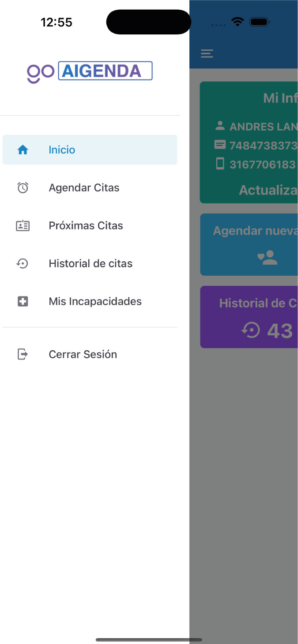Screen dimensions: 298x644
Task: Click the logout door icon
Action: coord(23,354)
